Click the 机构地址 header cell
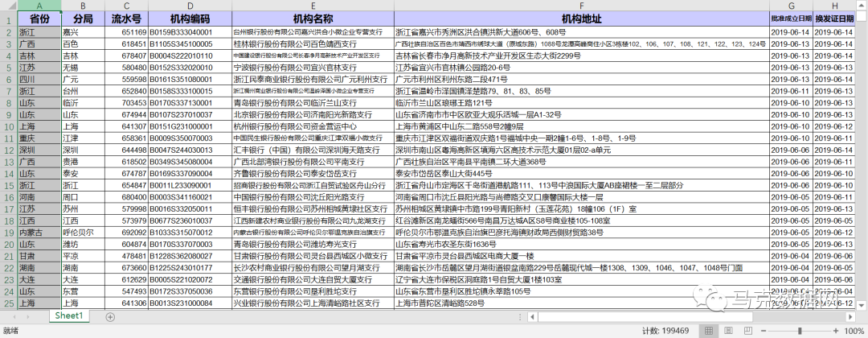The width and height of the screenshot is (868, 338). [x=582, y=19]
